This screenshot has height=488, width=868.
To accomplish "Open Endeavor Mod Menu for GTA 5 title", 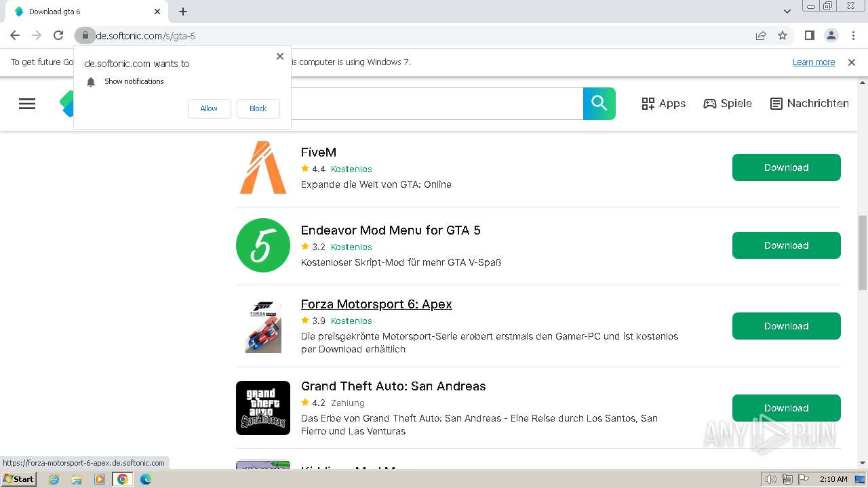I will point(391,230).
